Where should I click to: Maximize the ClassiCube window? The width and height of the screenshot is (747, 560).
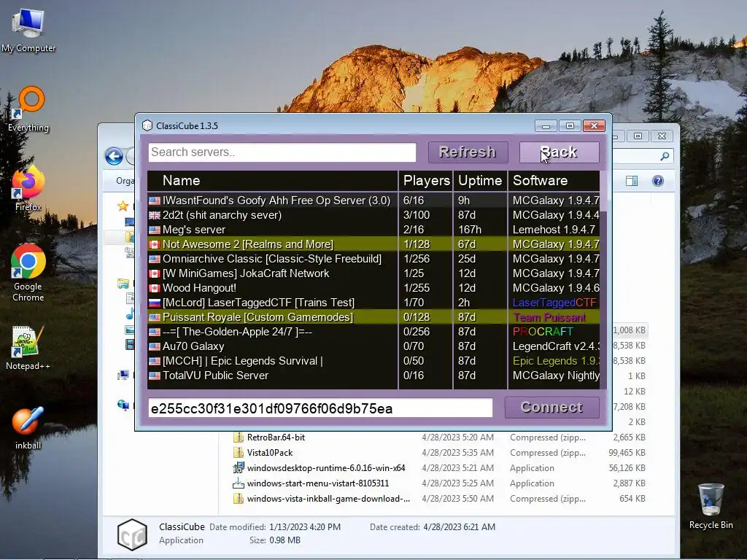(570, 125)
